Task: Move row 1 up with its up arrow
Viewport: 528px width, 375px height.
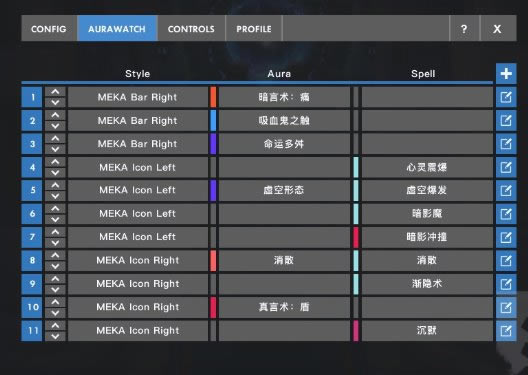Action: pyautogui.click(x=55, y=92)
